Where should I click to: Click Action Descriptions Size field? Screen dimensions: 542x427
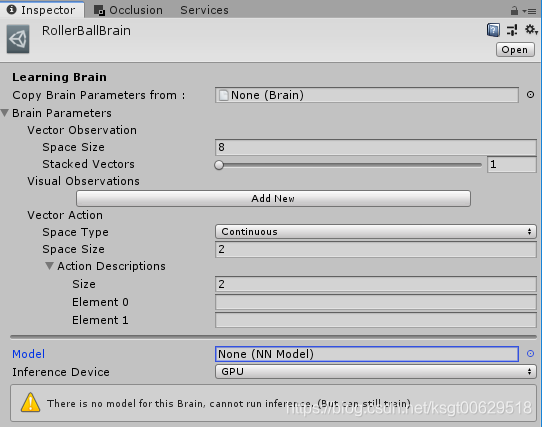376,284
